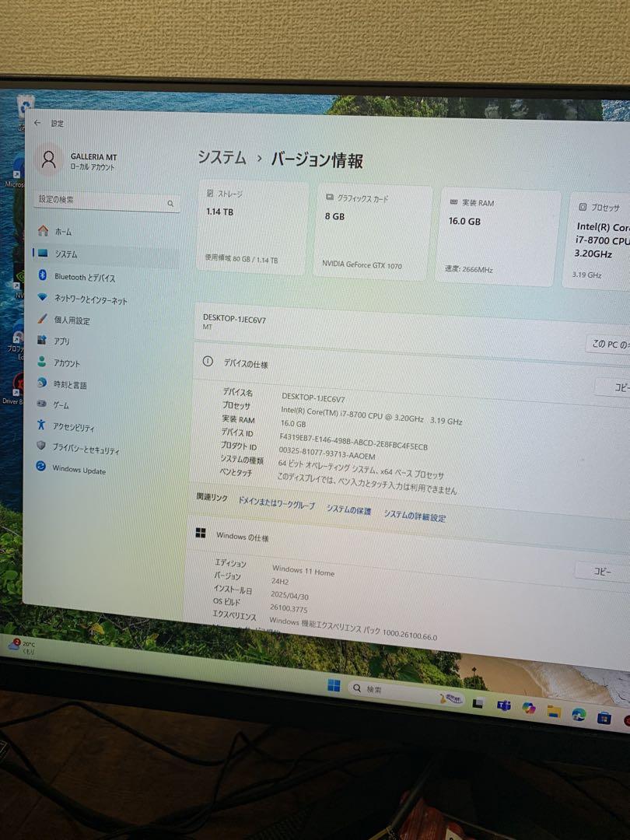Open the Windows Start button on taskbar
This screenshot has width=630, height=840.
pos(334,685)
